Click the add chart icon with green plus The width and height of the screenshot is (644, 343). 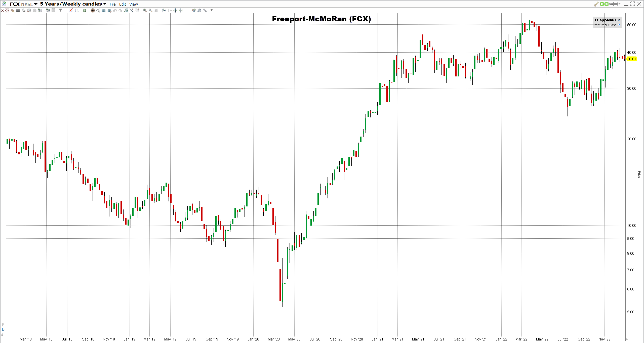tap(48, 11)
